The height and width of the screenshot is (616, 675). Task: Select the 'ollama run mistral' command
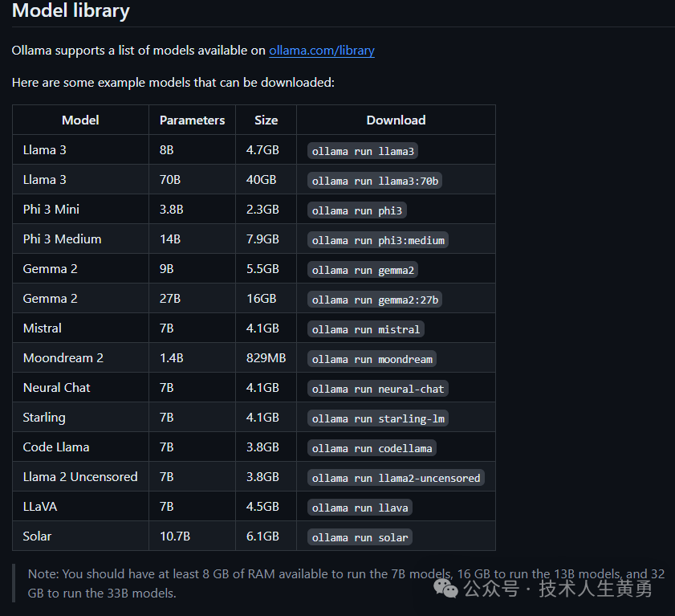pyautogui.click(x=365, y=329)
